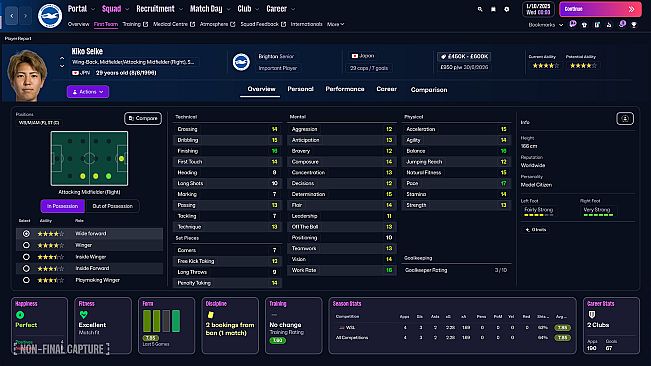
Task: Expand the Squad menu arrow
Action: [x=127, y=9]
